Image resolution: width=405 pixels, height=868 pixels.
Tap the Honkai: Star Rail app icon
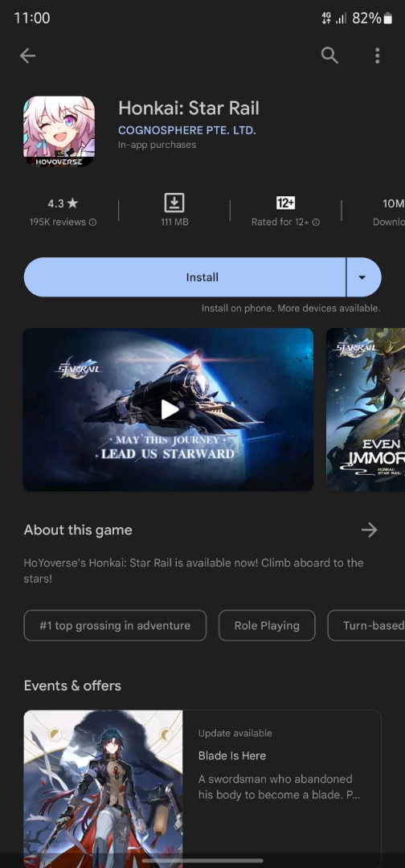pos(59,132)
